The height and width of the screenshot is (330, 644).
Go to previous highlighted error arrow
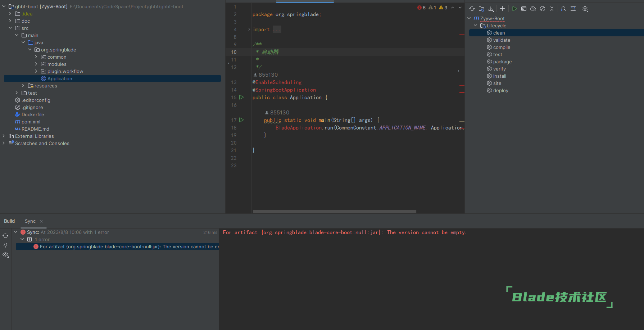point(453,8)
